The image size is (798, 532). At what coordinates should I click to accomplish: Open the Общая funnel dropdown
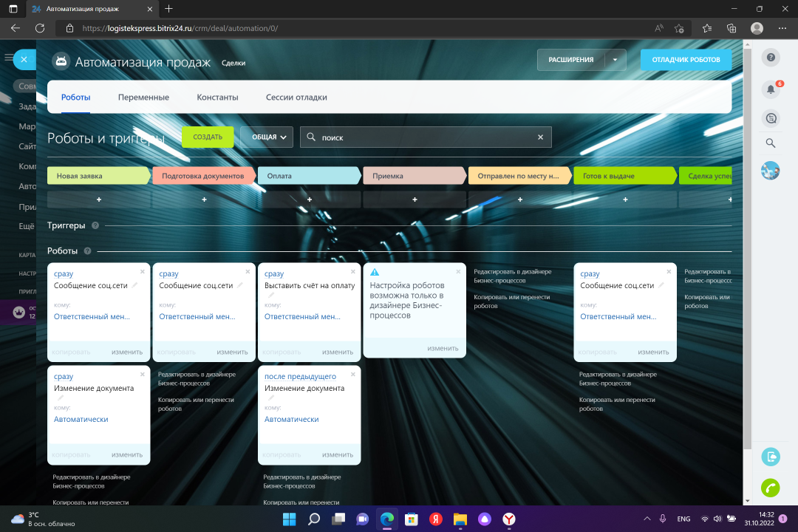click(x=267, y=137)
